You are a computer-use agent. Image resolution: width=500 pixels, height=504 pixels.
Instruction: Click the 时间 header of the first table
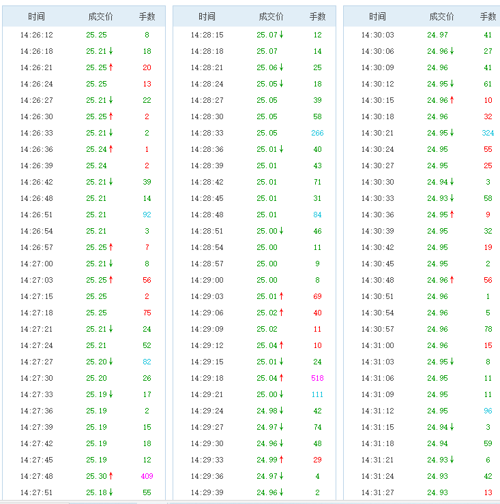(36, 16)
